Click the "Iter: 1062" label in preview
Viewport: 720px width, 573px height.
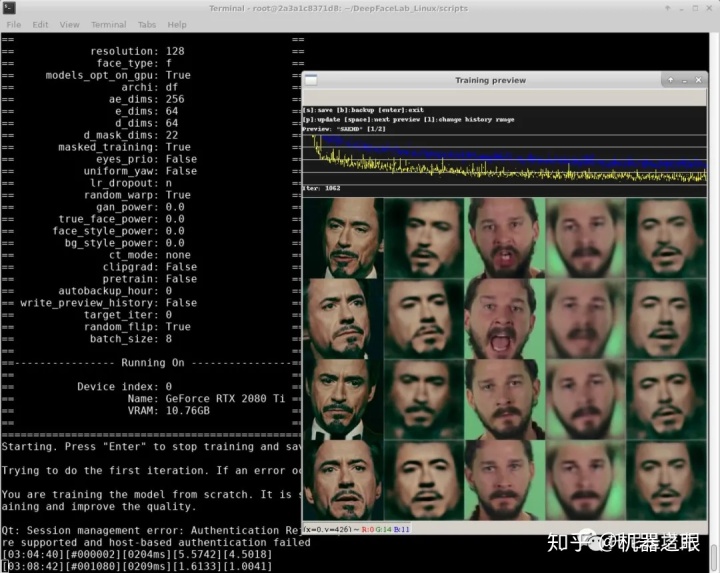tap(321, 188)
